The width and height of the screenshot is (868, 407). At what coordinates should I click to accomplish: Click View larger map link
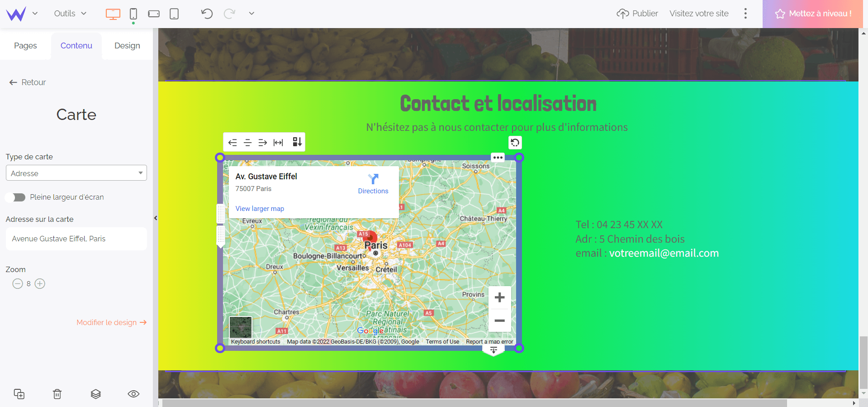[x=260, y=209]
